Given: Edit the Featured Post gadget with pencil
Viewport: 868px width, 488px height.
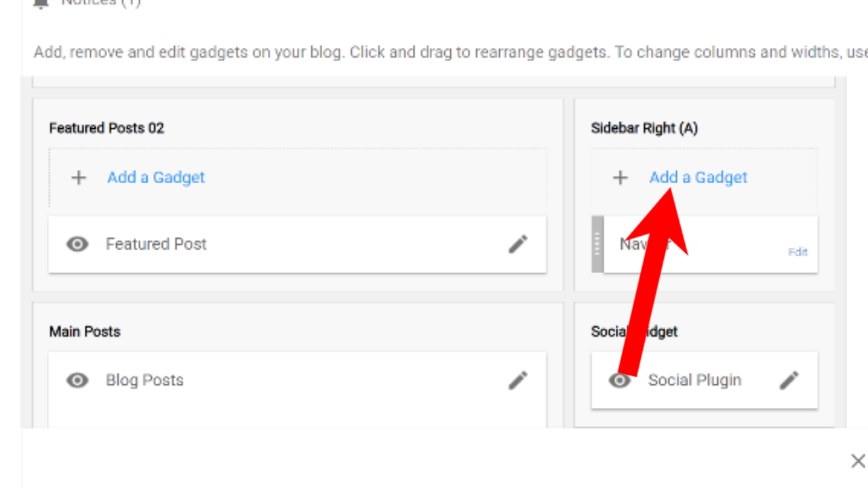Looking at the screenshot, I should (518, 244).
